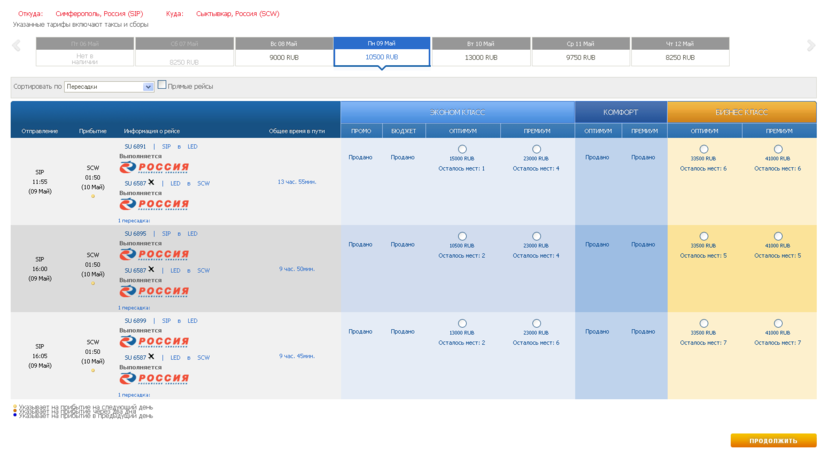This screenshot has height=465, width=820.
Task: Click the Россия logo under SU 6895
Action: pos(154,255)
